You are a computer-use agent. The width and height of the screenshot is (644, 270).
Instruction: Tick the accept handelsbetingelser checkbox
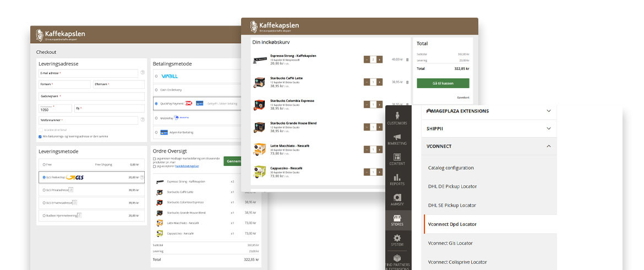pyautogui.click(x=154, y=166)
